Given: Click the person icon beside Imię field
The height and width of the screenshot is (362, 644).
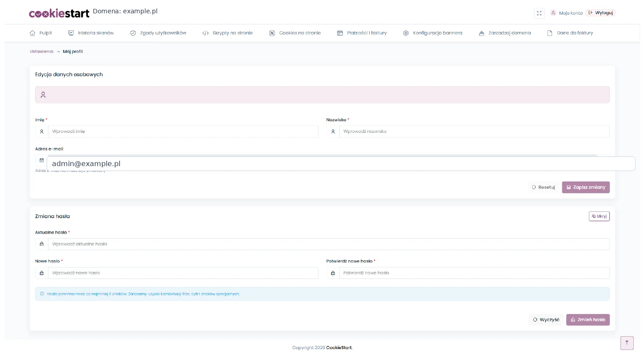Looking at the screenshot, I should (42, 131).
